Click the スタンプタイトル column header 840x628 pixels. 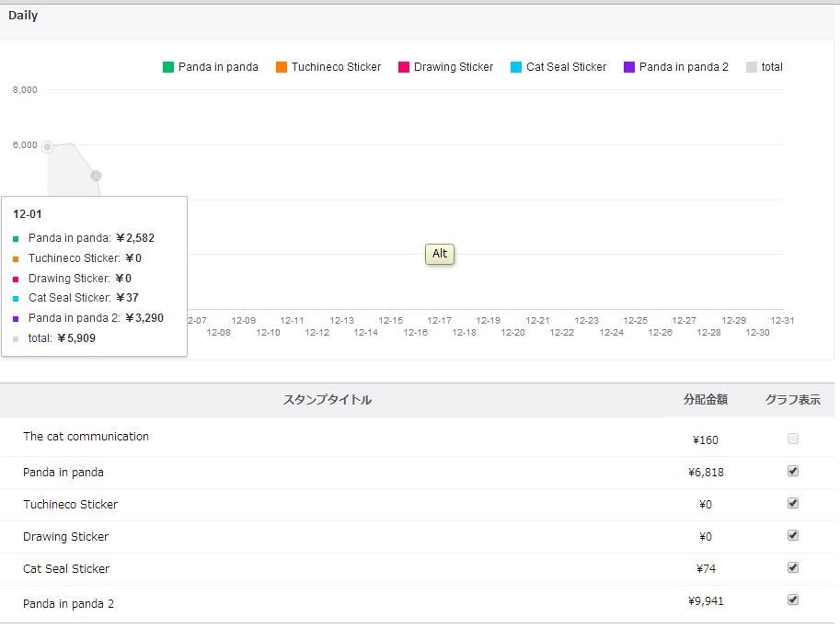[327, 400]
